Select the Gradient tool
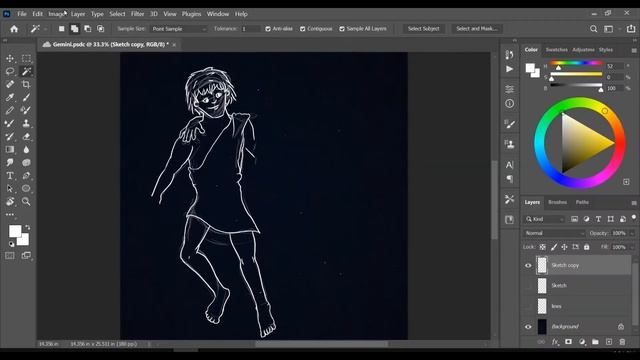The image size is (640, 360). 10,149
